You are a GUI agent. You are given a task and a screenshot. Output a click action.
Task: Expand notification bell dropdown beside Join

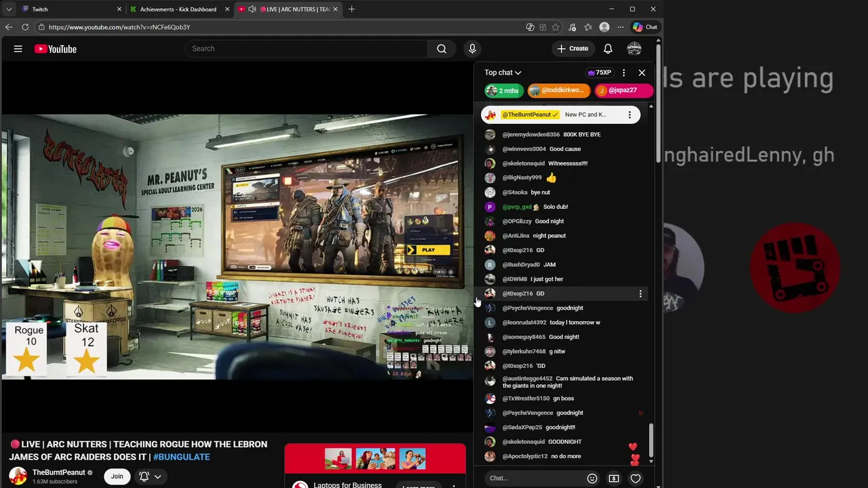click(157, 476)
